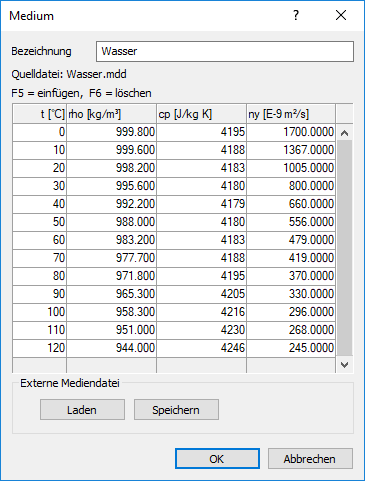Select density cell 999.600

(112, 150)
